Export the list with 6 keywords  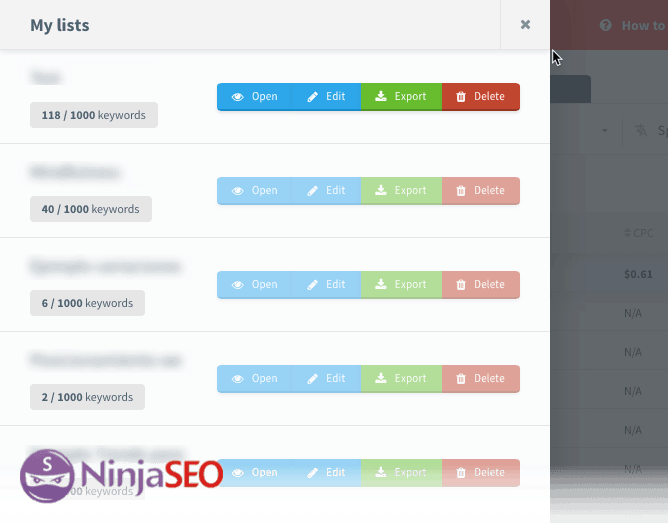(x=401, y=284)
